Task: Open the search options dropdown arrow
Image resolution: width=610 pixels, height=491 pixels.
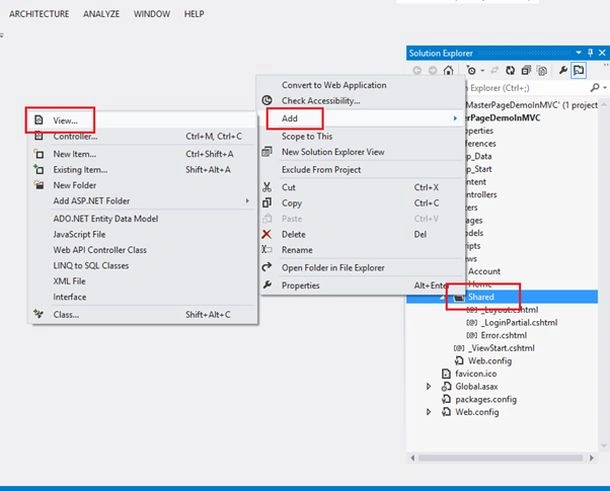Action: point(605,88)
